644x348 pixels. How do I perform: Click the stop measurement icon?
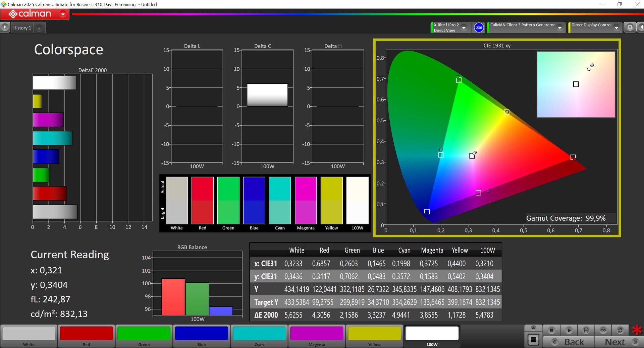[x=551, y=330]
